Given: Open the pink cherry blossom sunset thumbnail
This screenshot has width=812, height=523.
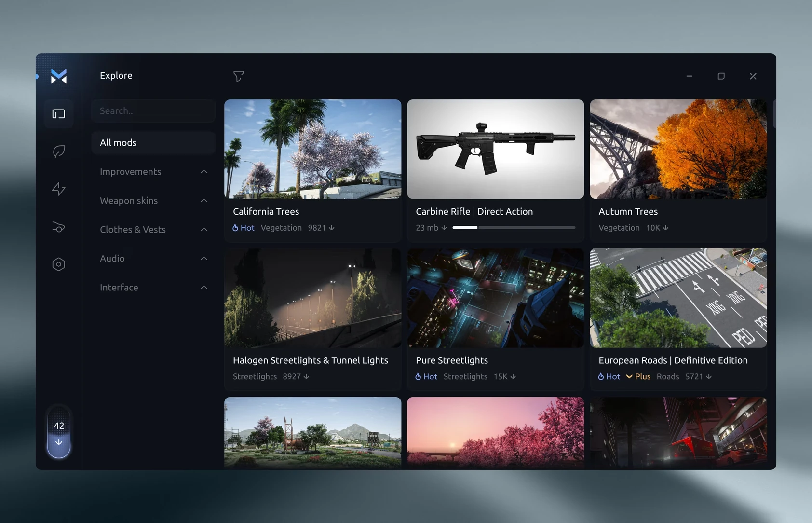Looking at the screenshot, I should (495, 433).
